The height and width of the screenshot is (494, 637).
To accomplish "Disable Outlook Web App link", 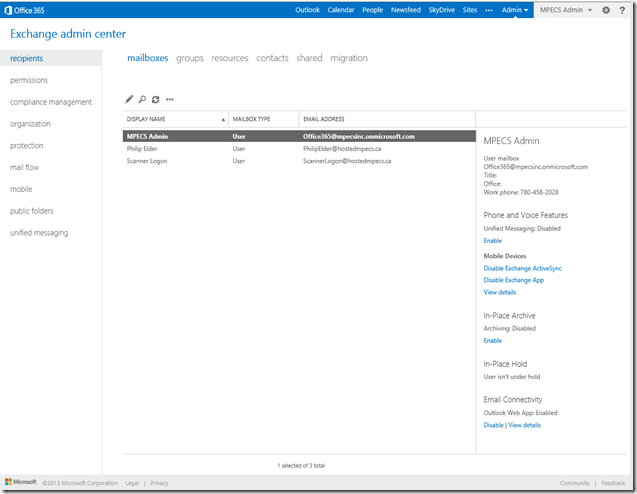I will [x=493, y=425].
